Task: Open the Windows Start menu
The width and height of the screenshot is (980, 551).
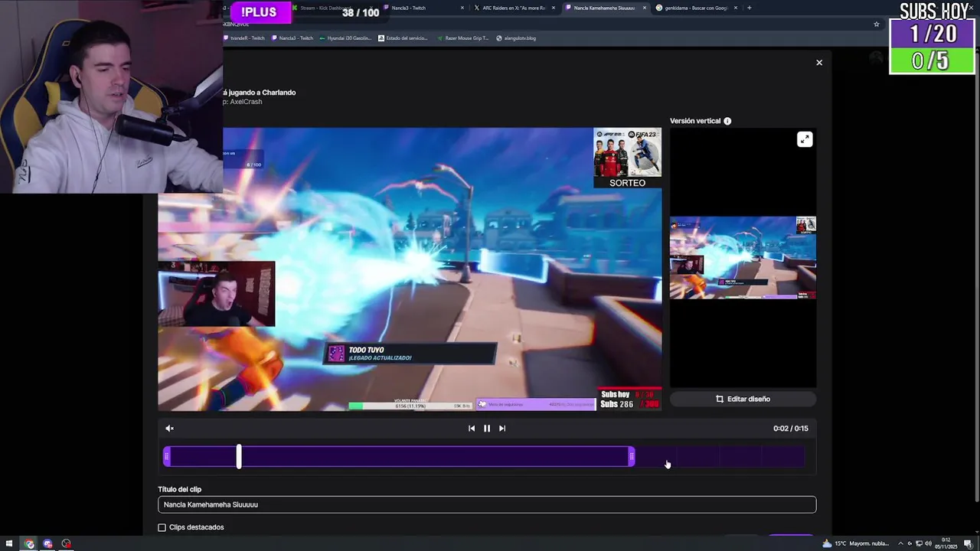Action: pyautogui.click(x=8, y=544)
